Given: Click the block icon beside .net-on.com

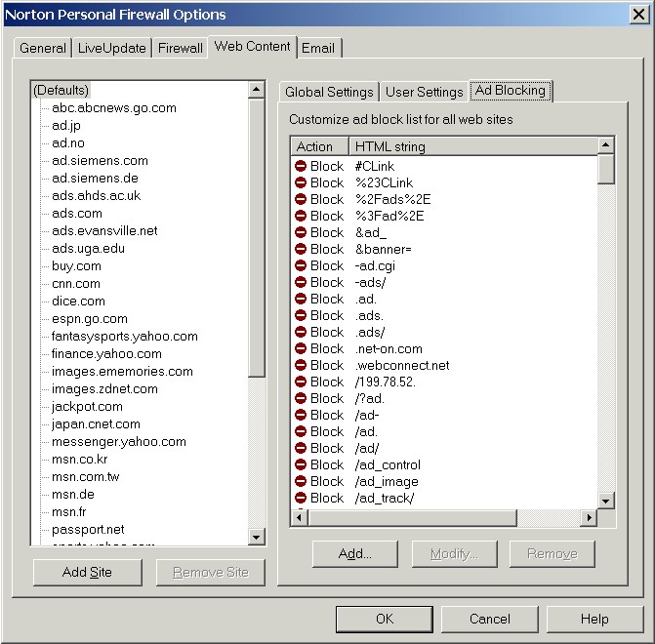Looking at the screenshot, I should pos(301,348).
